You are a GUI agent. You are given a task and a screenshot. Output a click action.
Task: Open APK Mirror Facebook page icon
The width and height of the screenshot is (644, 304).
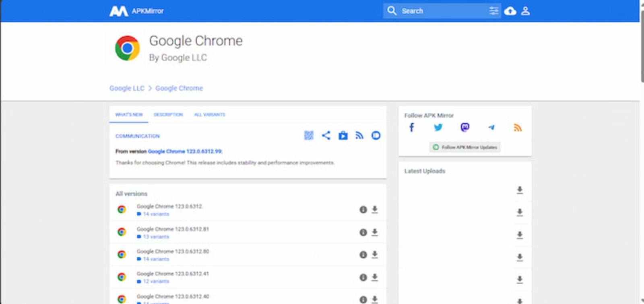(411, 128)
